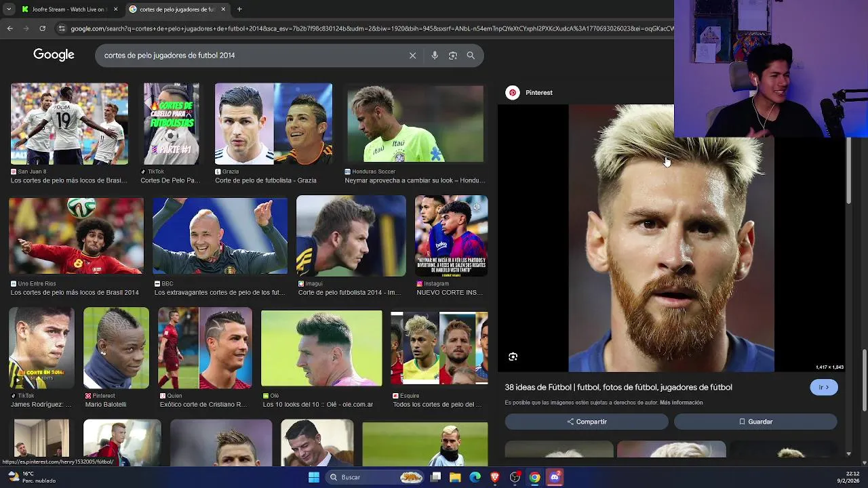This screenshot has width=868, height=488.
Task: Open the Esquire Todos los cortes image
Action: click(439, 348)
